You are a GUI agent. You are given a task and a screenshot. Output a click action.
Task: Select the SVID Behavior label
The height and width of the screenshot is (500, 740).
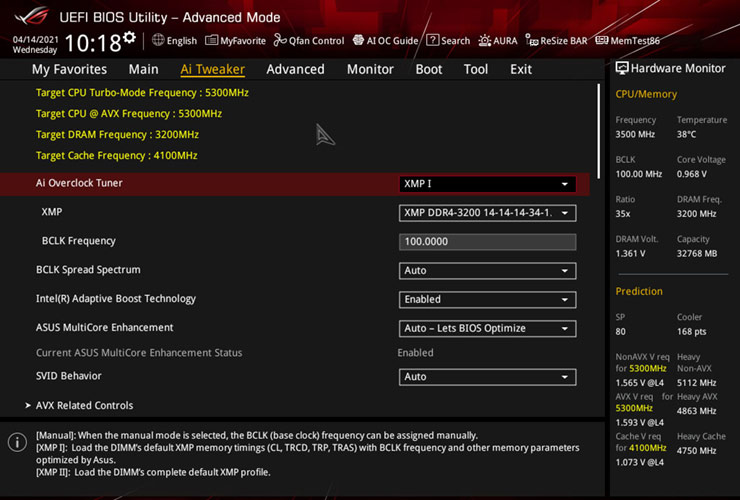coord(68,376)
